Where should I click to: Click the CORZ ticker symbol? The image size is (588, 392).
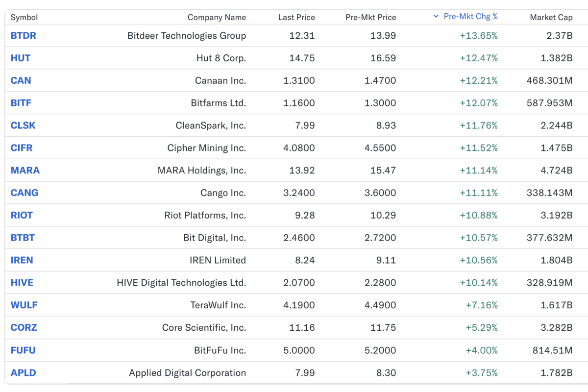(x=24, y=328)
